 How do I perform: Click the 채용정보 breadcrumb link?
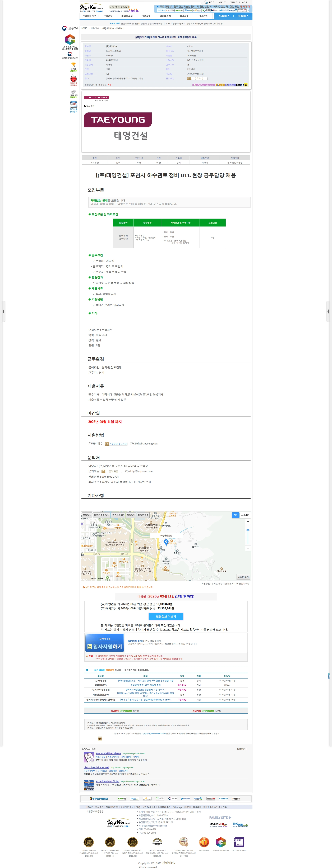[95, 28]
